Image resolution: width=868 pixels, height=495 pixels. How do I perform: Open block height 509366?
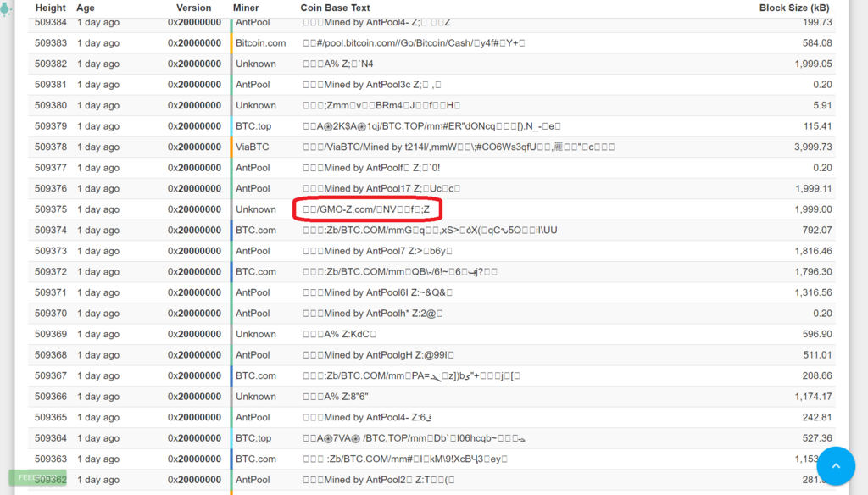[50, 397]
